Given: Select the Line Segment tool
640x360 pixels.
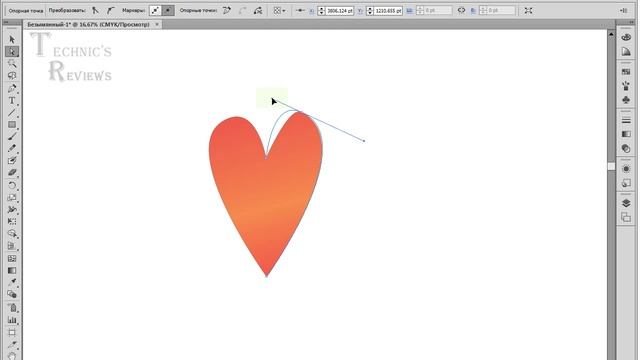Looking at the screenshot, I should (12, 113).
